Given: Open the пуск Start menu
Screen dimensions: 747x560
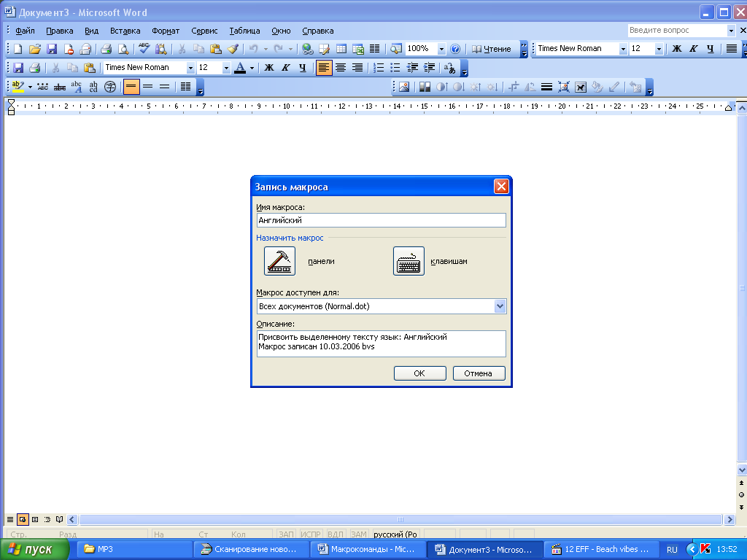Looking at the screenshot, I should click(x=34, y=550).
